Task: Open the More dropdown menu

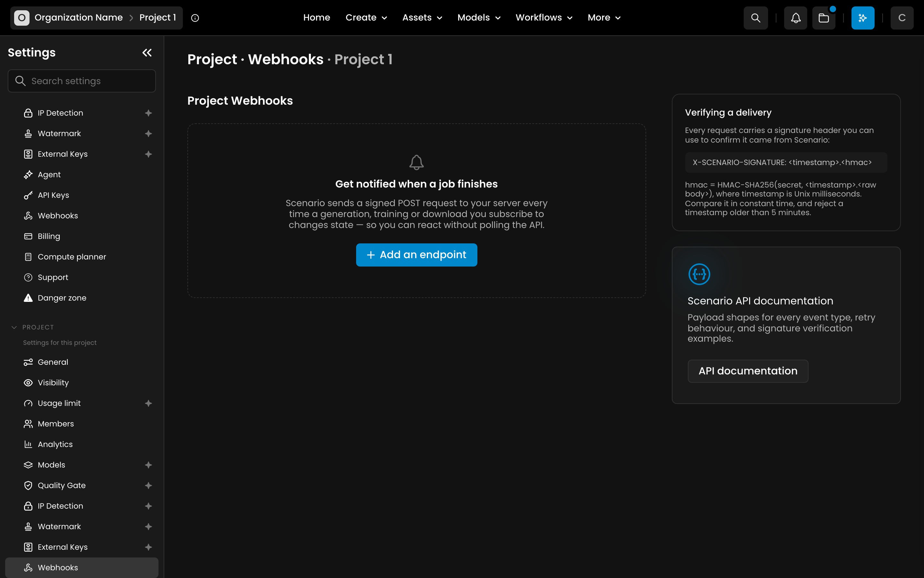Action: [x=604, y=18]
